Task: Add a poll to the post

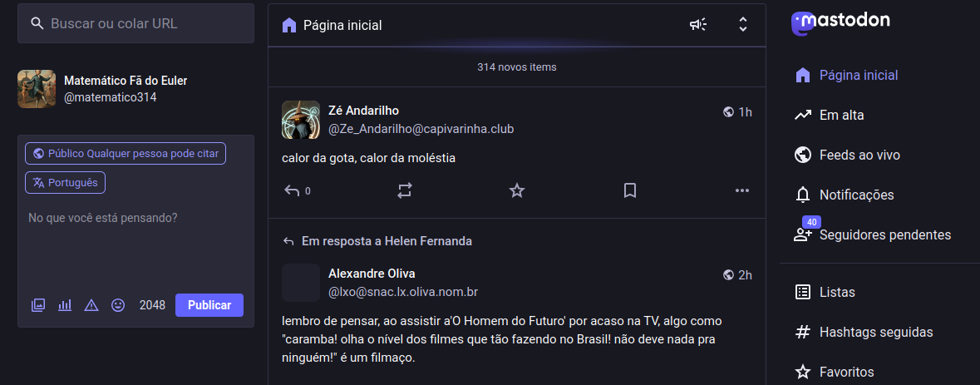Action: tap(65, 305)
